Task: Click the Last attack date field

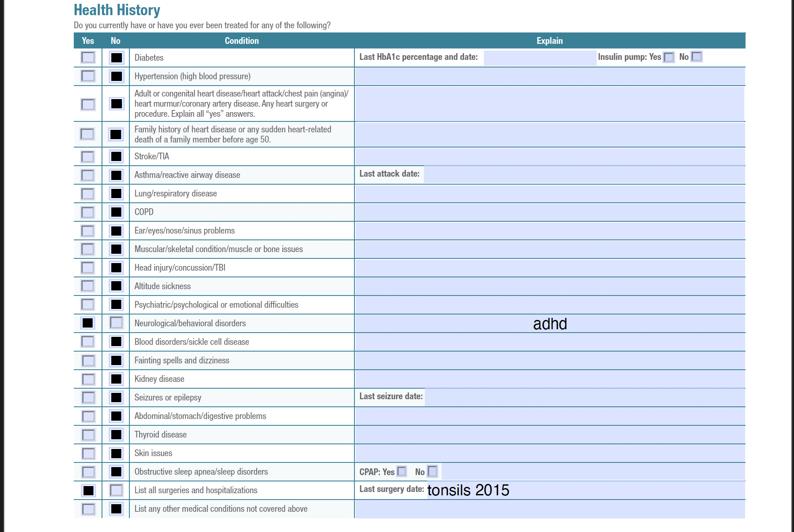Action: [584, 175]
